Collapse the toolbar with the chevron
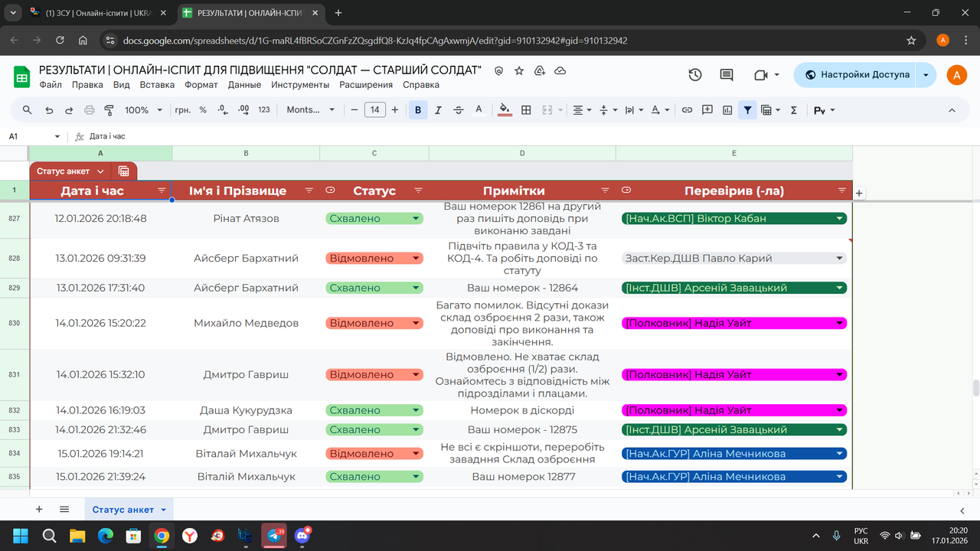 tap(952, 110)
